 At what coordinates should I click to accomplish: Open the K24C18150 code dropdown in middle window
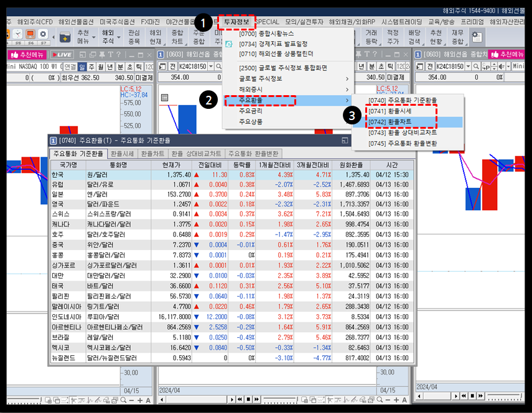(211, 67)
